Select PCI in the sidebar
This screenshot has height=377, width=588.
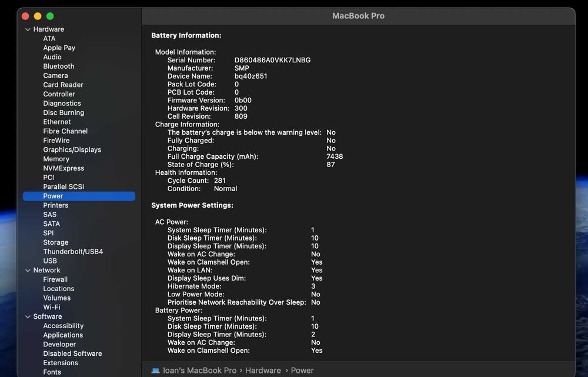[x=48, y=178]
